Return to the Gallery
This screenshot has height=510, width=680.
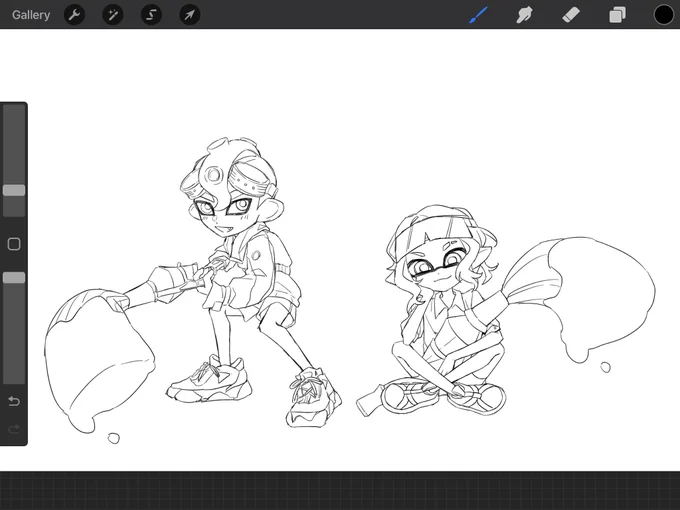pyautogui.click(x=31, y=15)
